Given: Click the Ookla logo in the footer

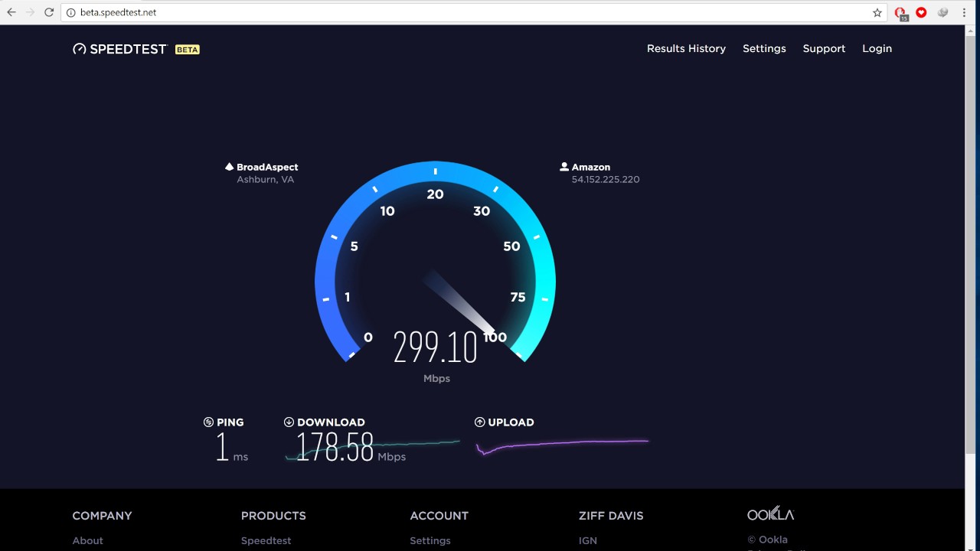Looking at the screenshot, I should (x=770, y=514).
